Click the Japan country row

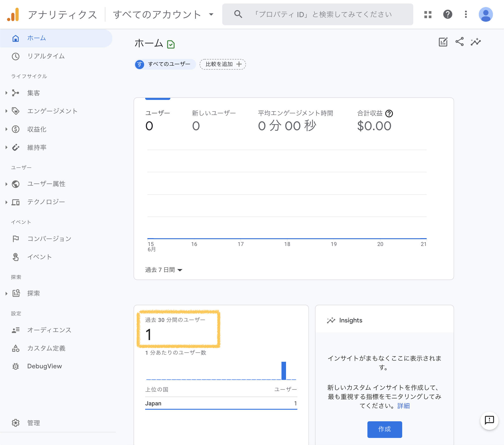click(221, 403)
